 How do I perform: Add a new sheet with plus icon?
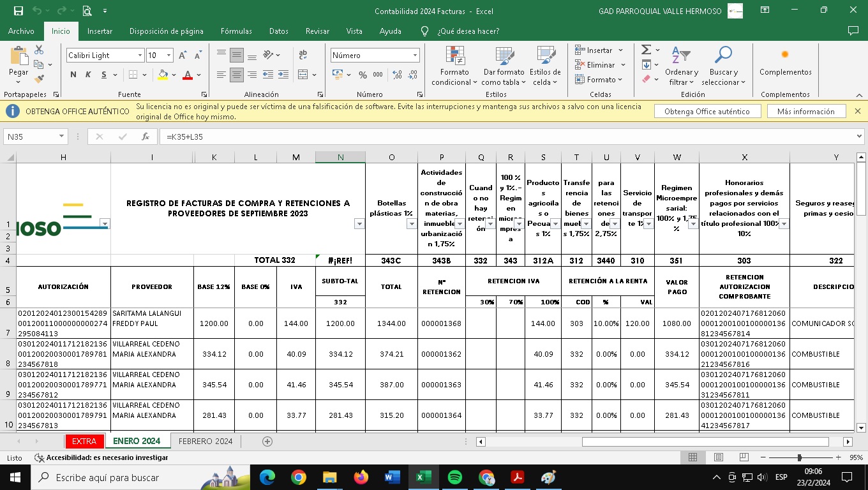[x=267, y=442]
